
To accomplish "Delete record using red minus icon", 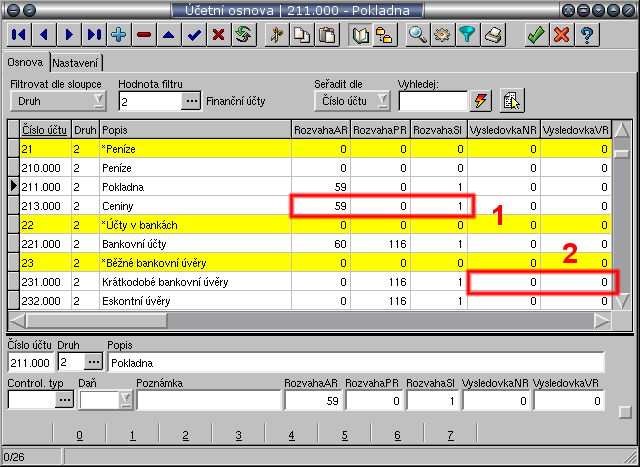I will [x=144, y=34].
